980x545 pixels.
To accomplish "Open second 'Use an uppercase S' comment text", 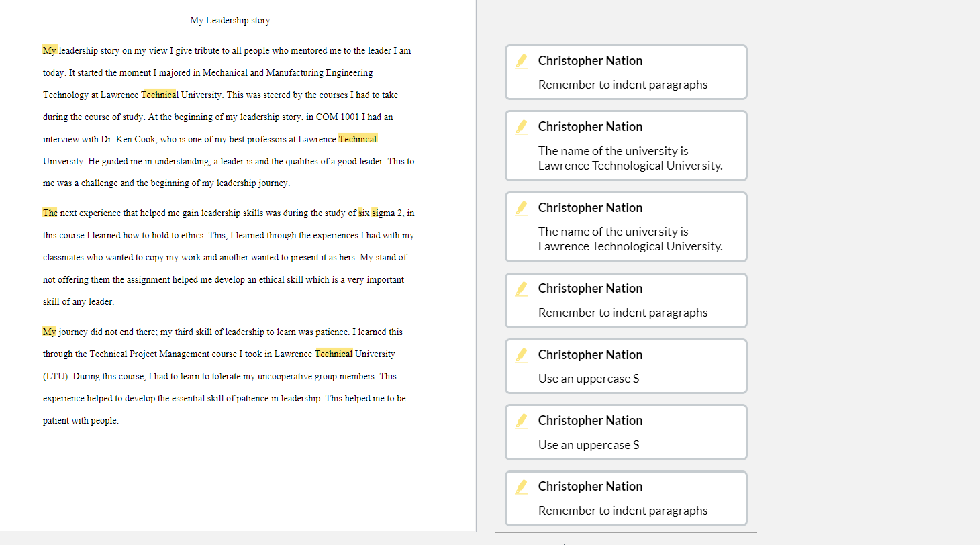I will [x=589, y=445].
